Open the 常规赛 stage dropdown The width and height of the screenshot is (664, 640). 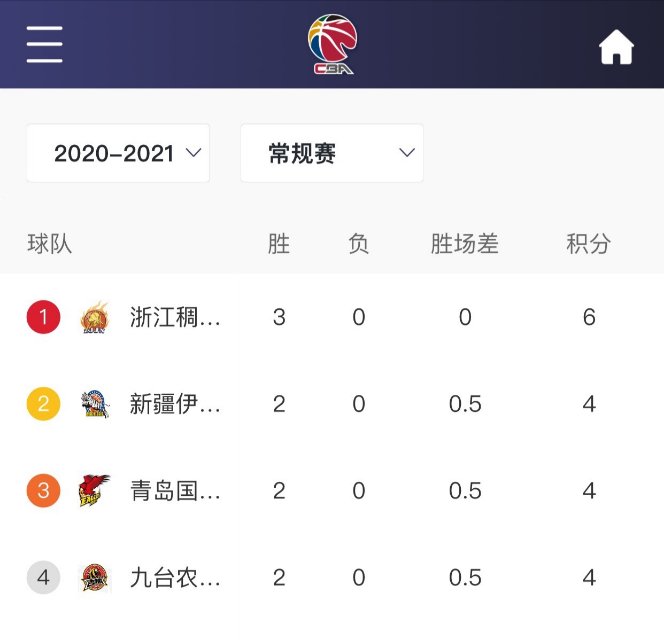tap(332, 153)
